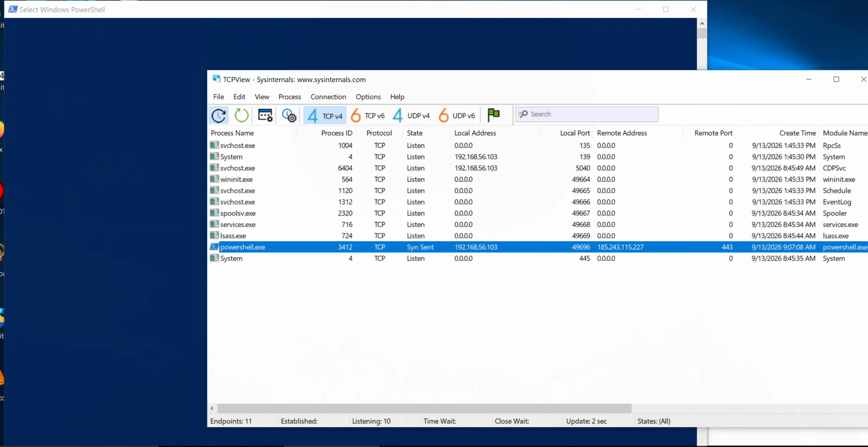Click the Schedule module name
Screen dimensions: 868x447
tap(837, 190)
